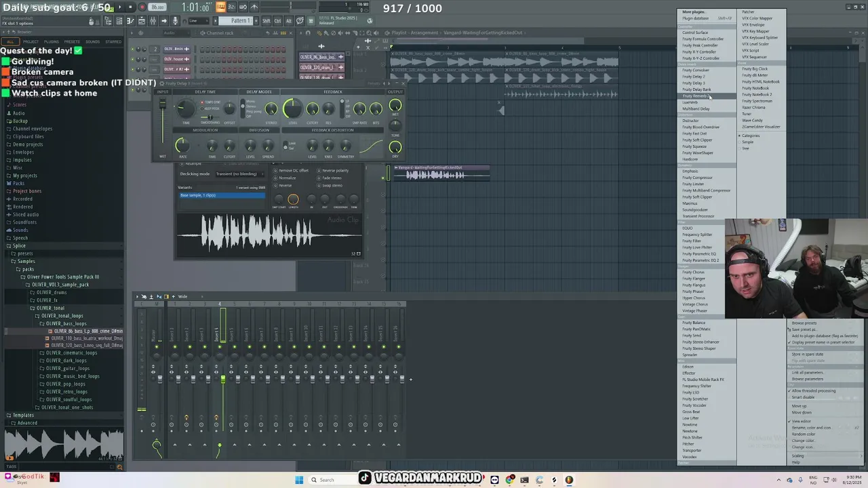Enable the Reverse polarity option
Viewport: 868px width, 488px height.
334,171
